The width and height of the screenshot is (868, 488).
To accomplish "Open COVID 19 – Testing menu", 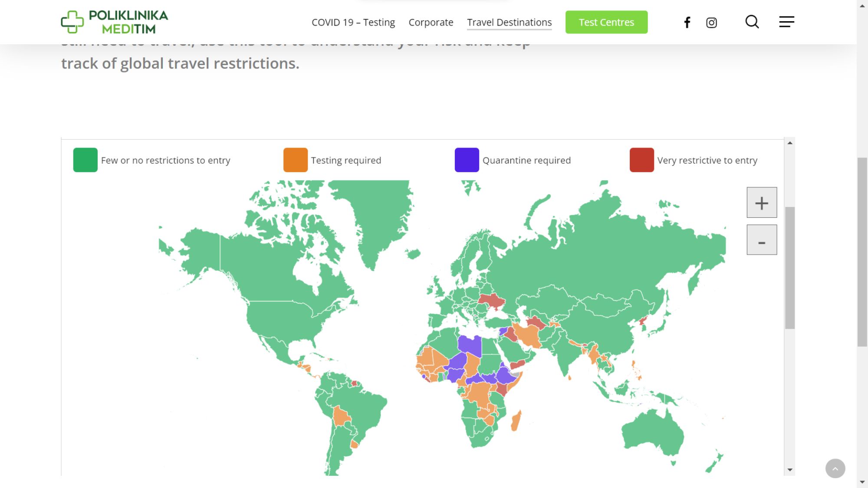I will click(x=353, y=23).
